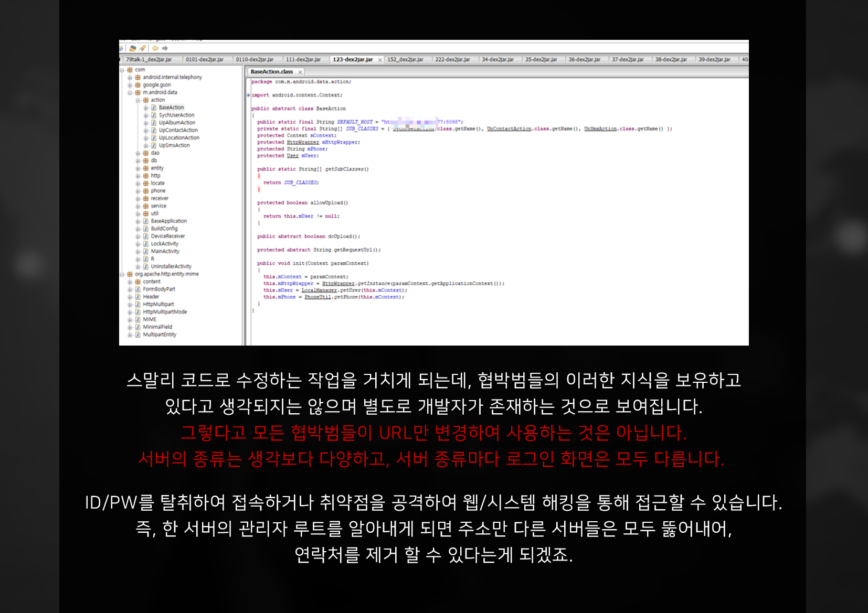This screenshot has width=868, height=613.
Task: Open the 37-dex2jar.jar tab
Action: tap(628, 59)
